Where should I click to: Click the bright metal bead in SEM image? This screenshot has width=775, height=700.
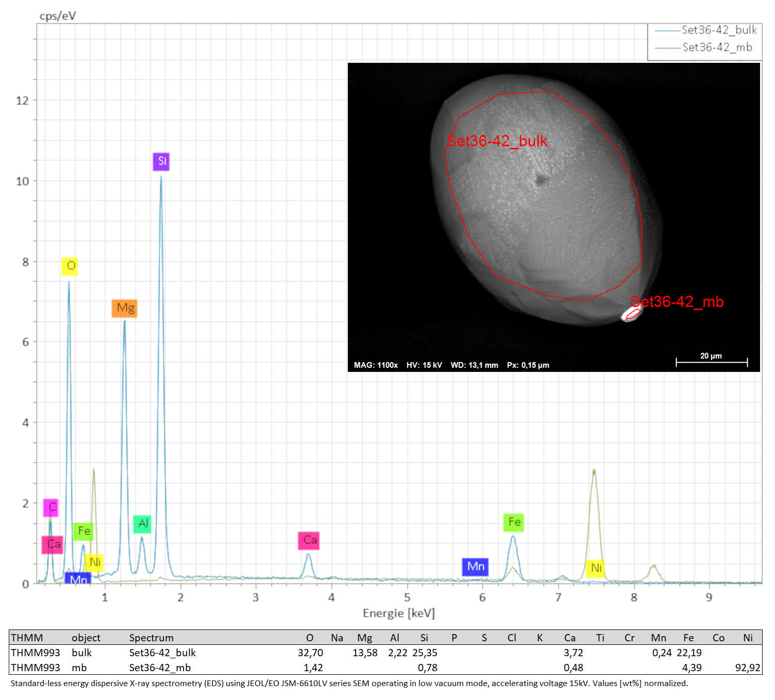pos(631,314)
